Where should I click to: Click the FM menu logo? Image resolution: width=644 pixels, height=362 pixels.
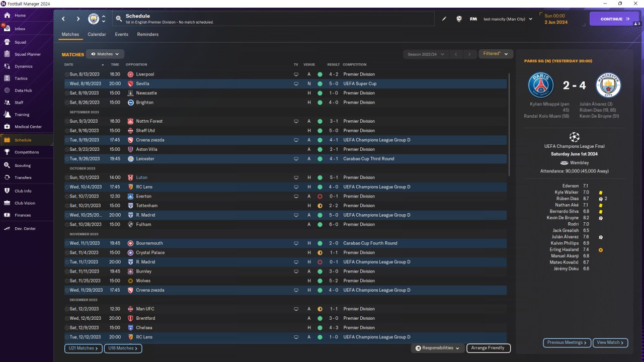pos(473,19)
